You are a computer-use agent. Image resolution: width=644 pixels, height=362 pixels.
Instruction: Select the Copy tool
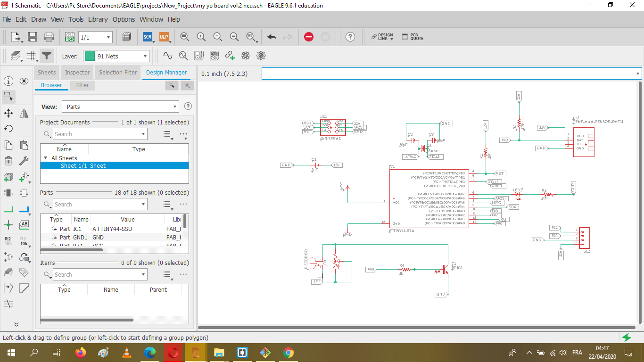pyautogui.click(x=8, y=145)
